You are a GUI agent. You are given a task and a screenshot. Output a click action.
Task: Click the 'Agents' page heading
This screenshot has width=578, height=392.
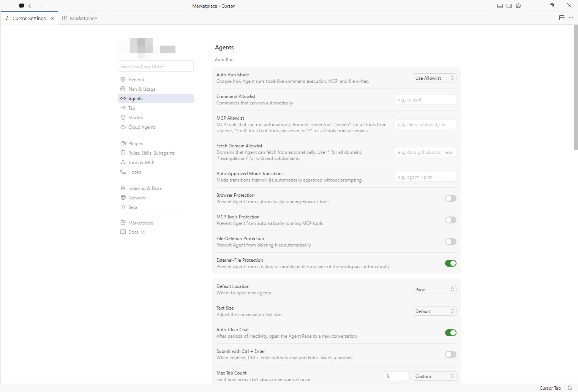(x=224, y=47)
